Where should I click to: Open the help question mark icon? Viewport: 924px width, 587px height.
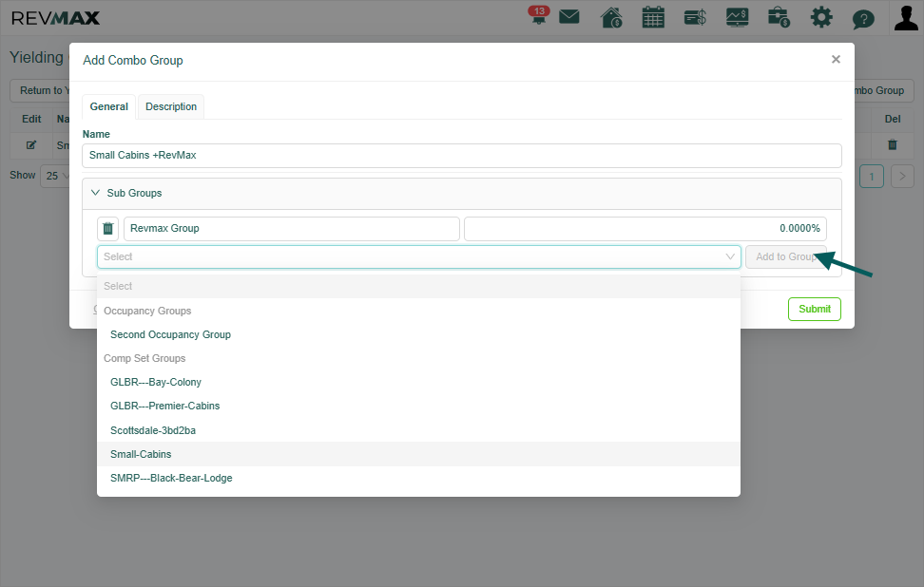click(x=863, y=19)
